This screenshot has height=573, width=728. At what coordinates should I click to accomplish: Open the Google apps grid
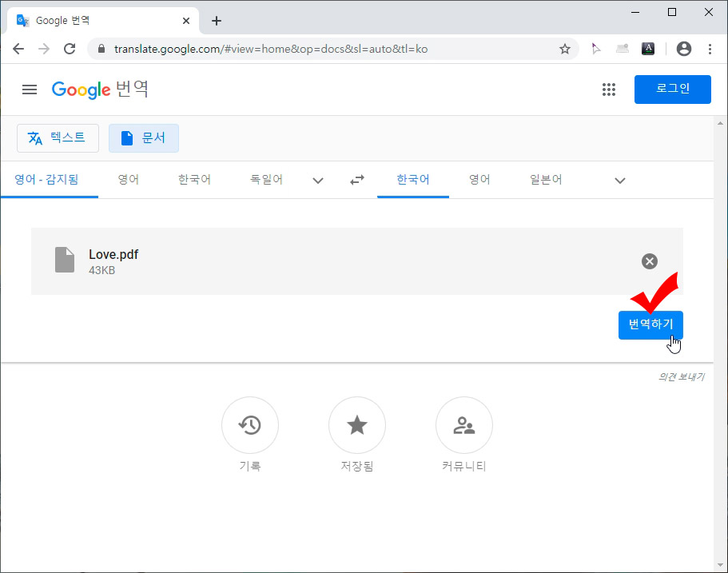(609, 90)
